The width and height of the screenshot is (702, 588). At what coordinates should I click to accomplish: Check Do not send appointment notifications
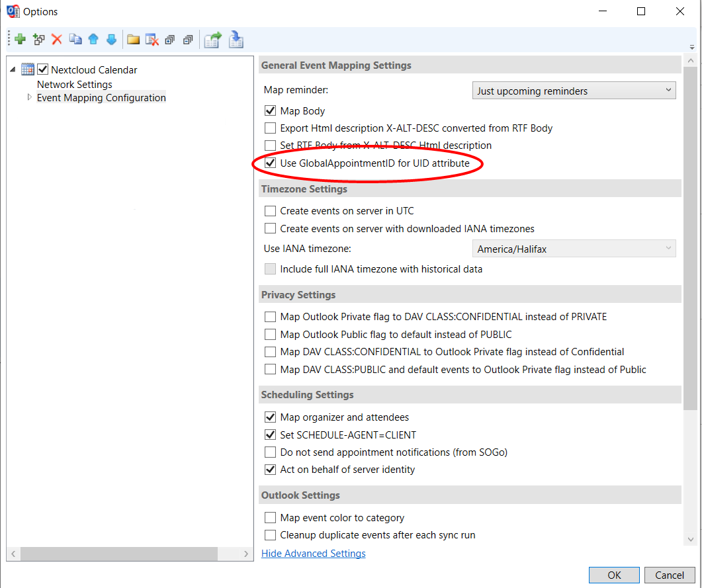(x=270, y=452)
